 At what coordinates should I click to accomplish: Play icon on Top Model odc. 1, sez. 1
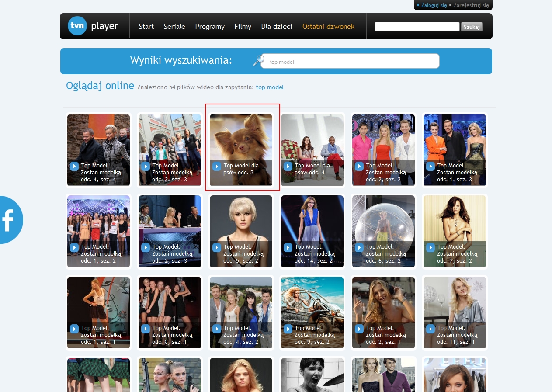click(x=74, y=329)
